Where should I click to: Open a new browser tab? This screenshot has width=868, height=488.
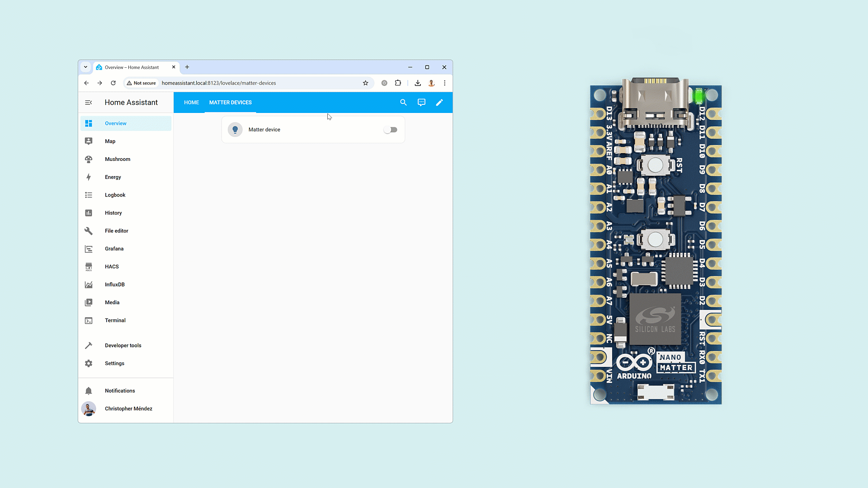187,67
